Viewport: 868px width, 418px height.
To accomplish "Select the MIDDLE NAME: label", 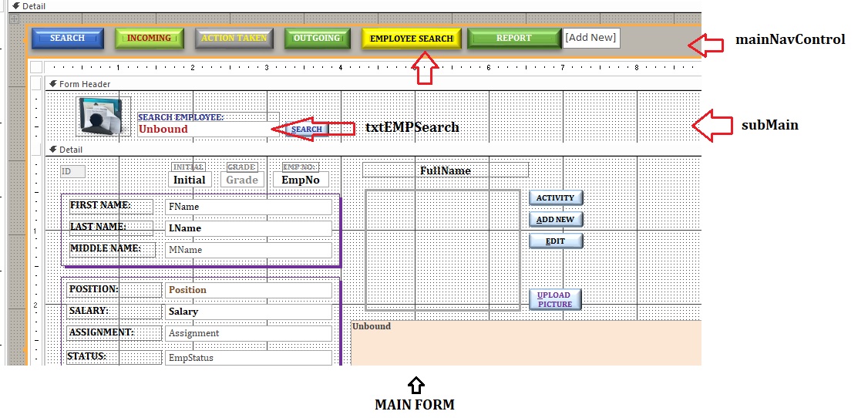I will click(x=113, y=249).
